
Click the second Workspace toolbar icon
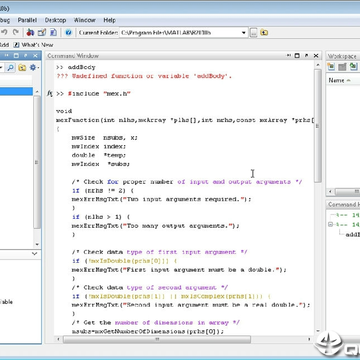pyautogui.click(x=342, y=67)
